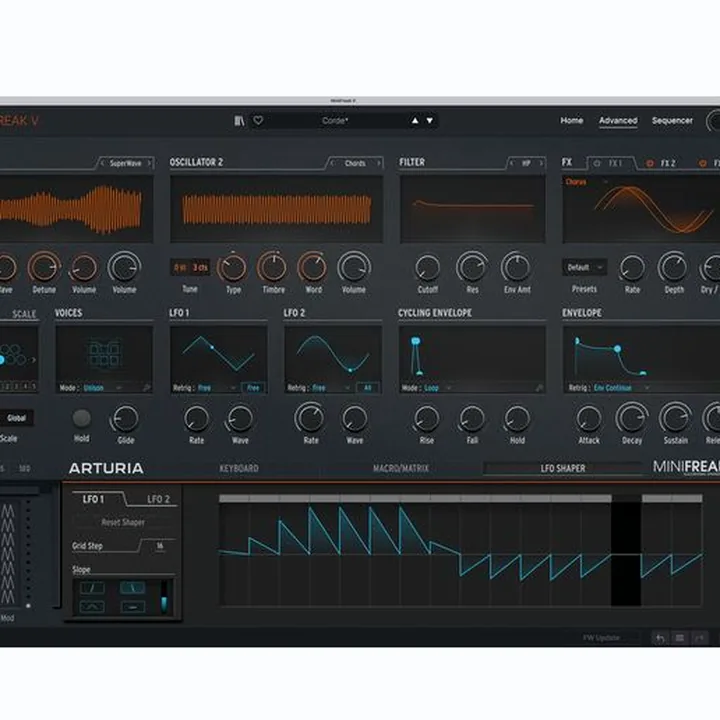Load previous preset with up arrow
Viewport: 720px width, 720px height.
[415, 120]
